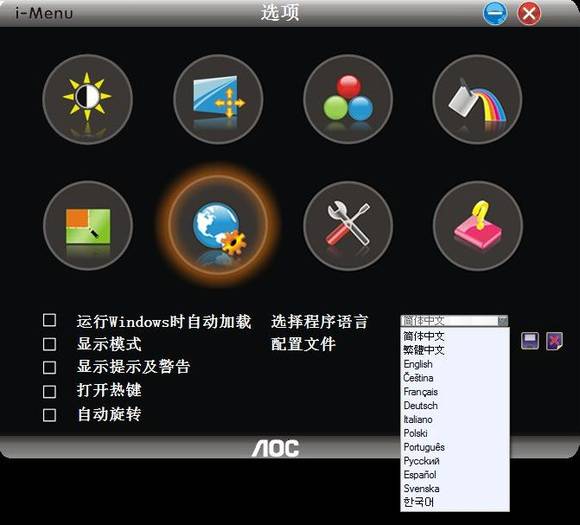Click the delete profile icon
Image resolution: width=580 pixels, height=525 pixels.
click(x=554, y=341)
